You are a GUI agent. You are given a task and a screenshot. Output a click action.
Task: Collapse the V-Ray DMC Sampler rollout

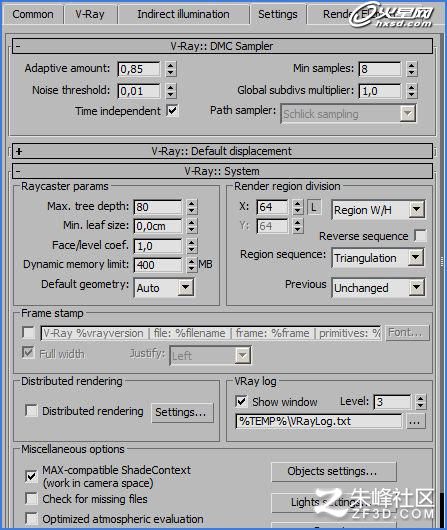(222, 46)
